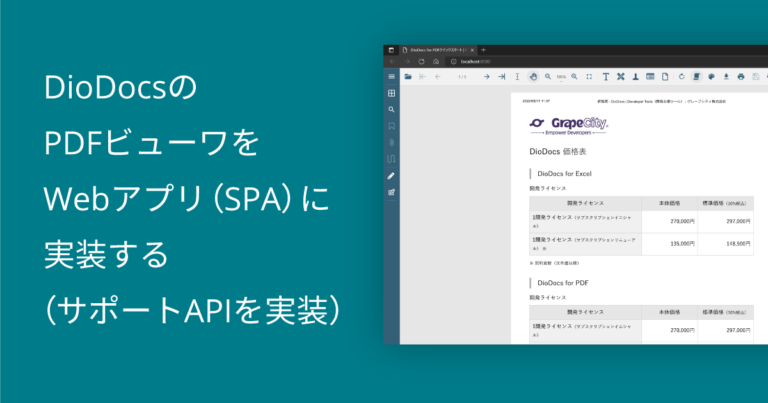Viewport: 768px width, 403px height.
Task: Click the GrapeCity logo in document
Action: click(569, 125)
